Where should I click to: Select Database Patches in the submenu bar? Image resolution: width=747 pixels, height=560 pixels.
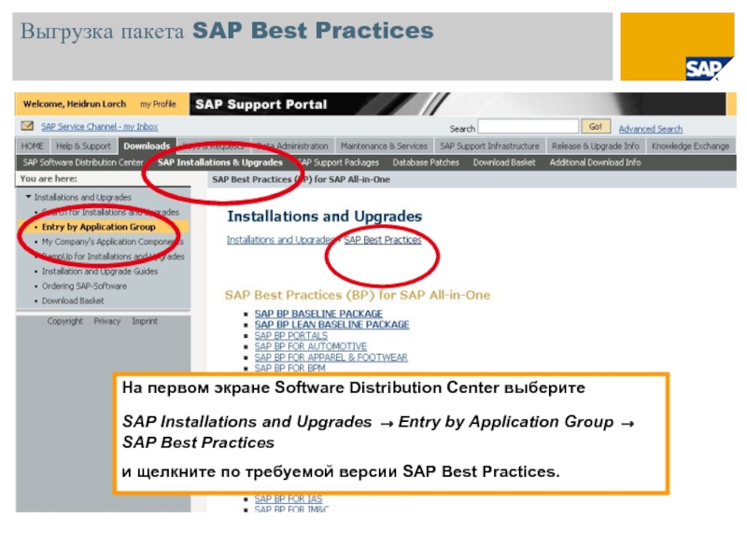(x=426, y=162)
